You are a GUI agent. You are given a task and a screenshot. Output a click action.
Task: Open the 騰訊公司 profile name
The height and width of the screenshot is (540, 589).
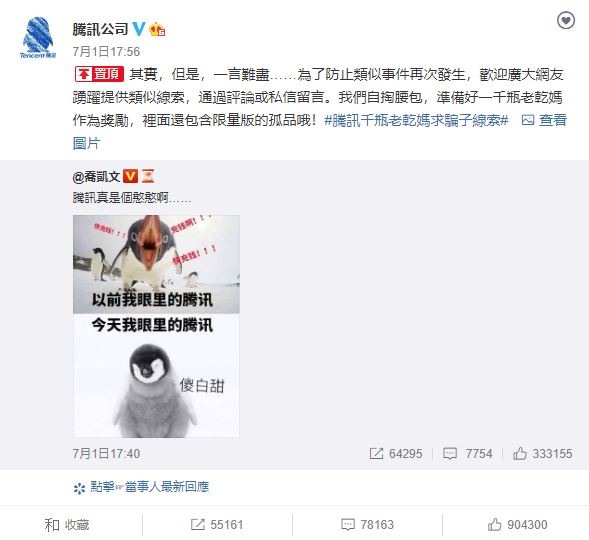[x=100, y=29]
